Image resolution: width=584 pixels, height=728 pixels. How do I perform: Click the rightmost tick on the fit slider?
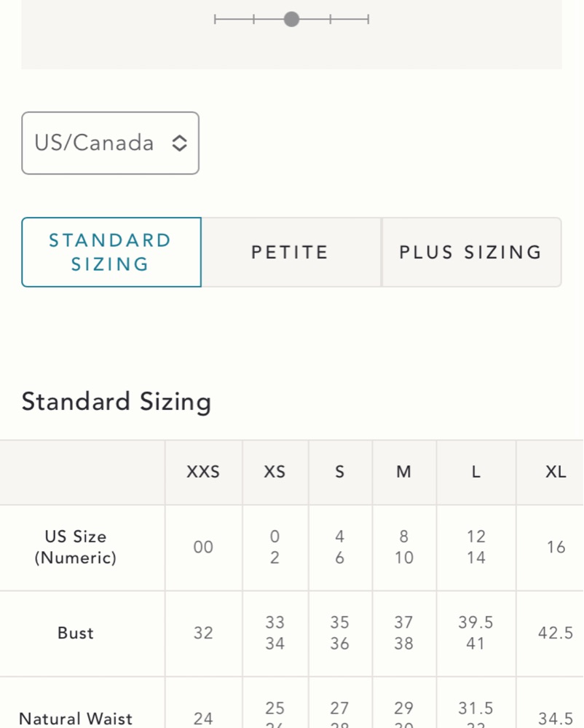(368, 19)
